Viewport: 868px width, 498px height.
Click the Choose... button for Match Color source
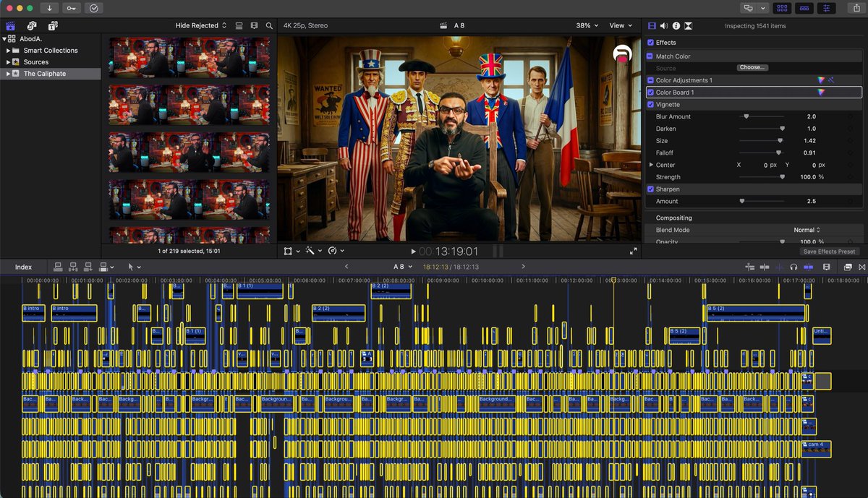(x=752, y=67)
